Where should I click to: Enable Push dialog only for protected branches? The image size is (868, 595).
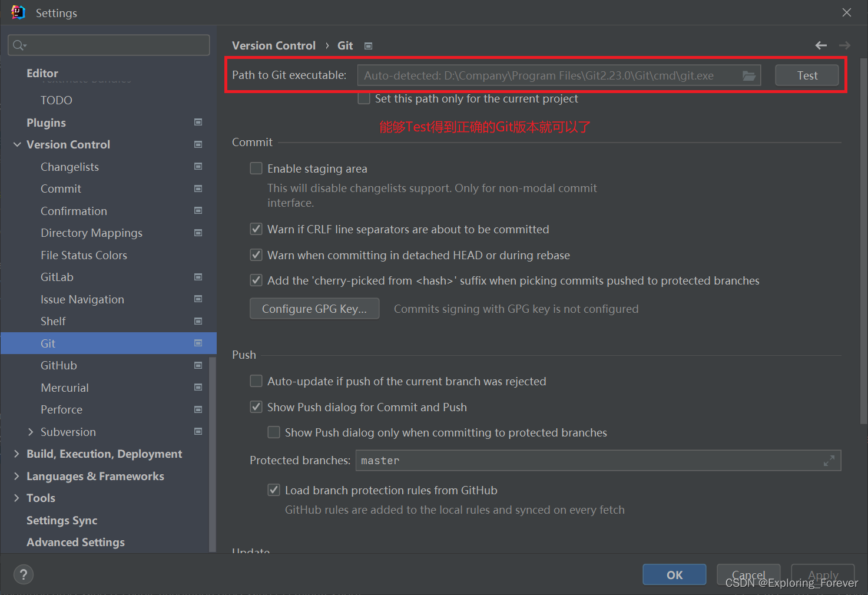tap(274, 432)
